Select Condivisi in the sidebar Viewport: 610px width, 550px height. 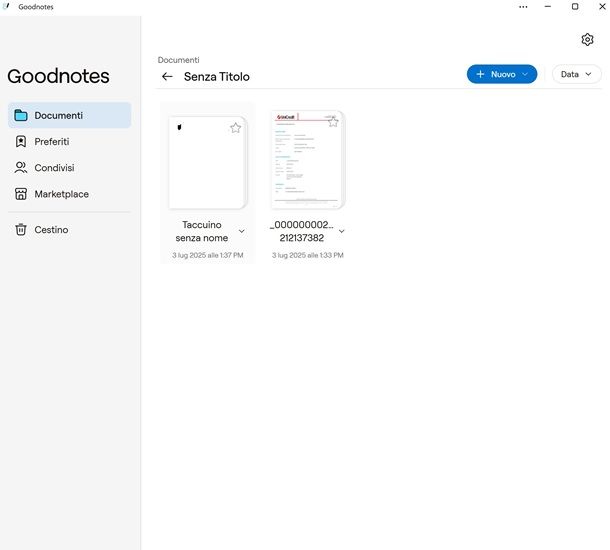pyautogui.click(x=70, y=168)
